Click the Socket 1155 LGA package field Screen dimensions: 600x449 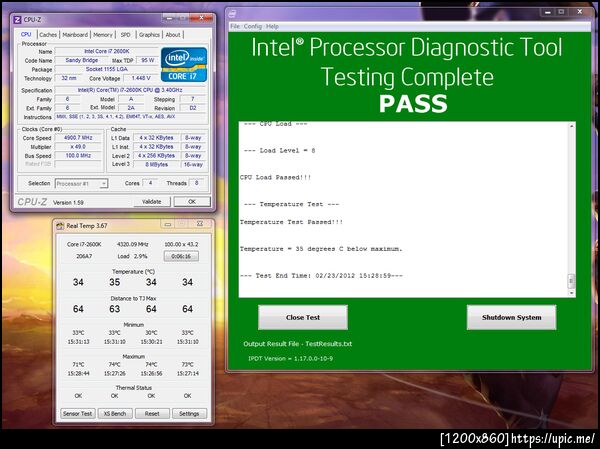tap(107, 69)
